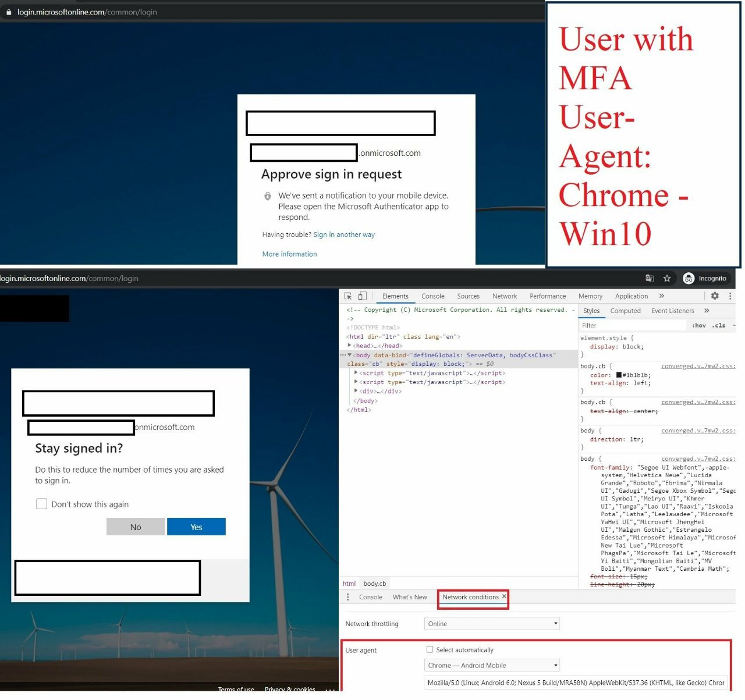Open the Console panel tab in the top bar
The height and width of the screenshot is (700, 745).
pos(433,297)
